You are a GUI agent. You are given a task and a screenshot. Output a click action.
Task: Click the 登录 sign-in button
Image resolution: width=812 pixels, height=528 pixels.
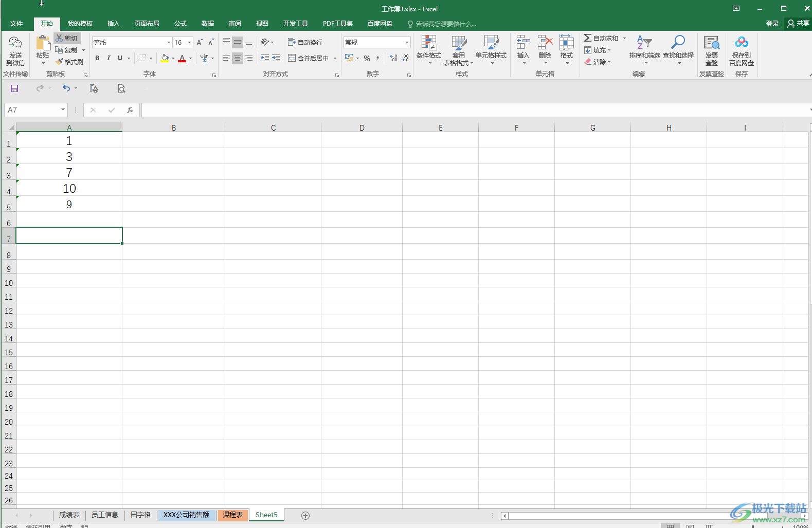point(772,23)
